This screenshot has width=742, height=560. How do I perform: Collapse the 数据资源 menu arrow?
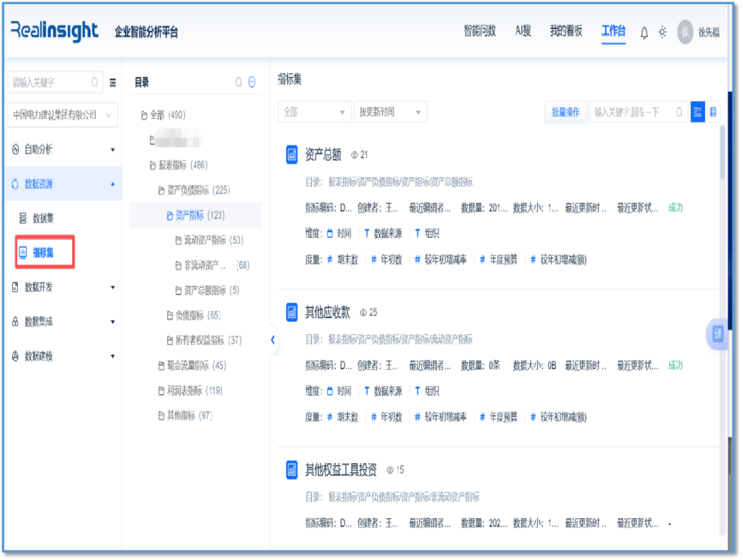[x=113, y=184]
